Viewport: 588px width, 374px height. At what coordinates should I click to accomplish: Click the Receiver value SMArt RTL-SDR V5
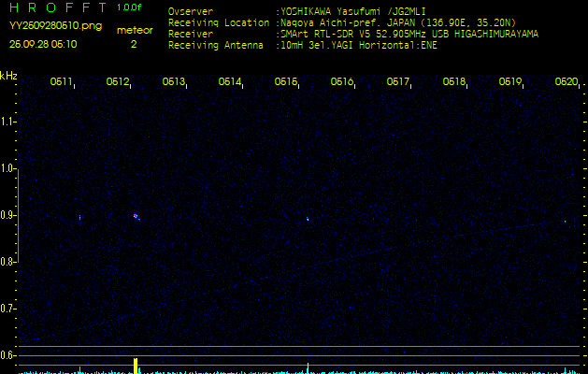pyautogui.click(x=324, y=35)
